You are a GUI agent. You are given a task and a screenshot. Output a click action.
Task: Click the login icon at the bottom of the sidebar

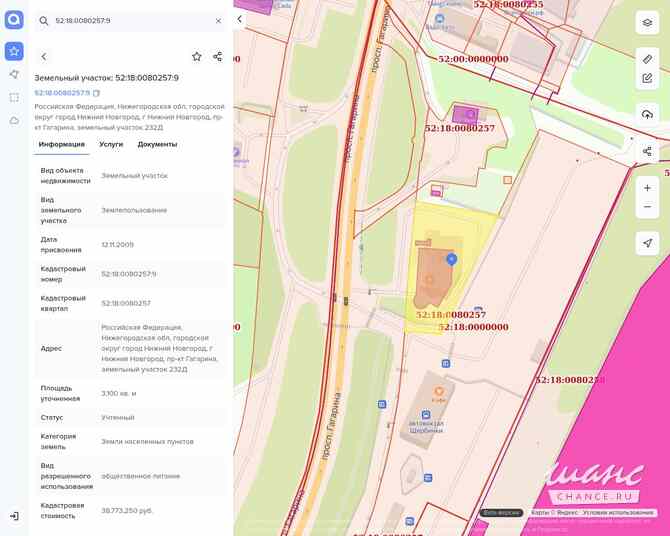coord(14,516)
